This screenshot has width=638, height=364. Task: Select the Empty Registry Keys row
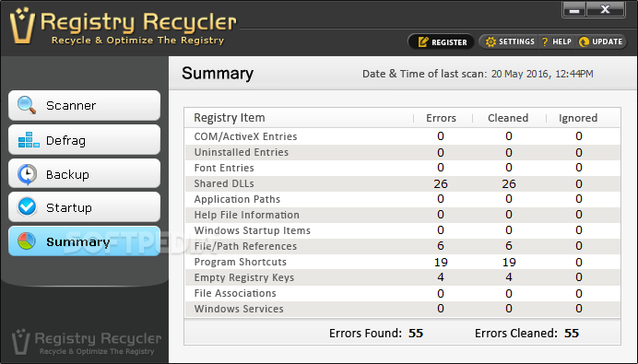pos(402,277)
